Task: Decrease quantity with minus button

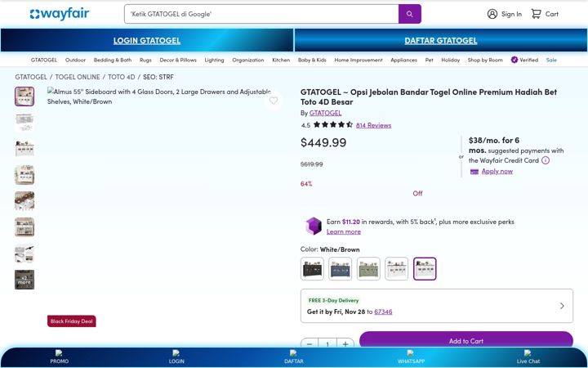Action: 310,344
